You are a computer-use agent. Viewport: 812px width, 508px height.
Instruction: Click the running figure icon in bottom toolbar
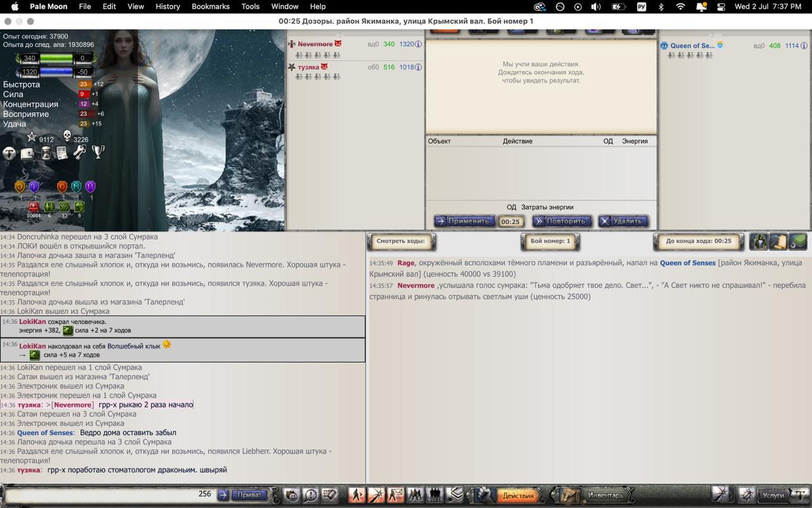[x=357, y=495]
